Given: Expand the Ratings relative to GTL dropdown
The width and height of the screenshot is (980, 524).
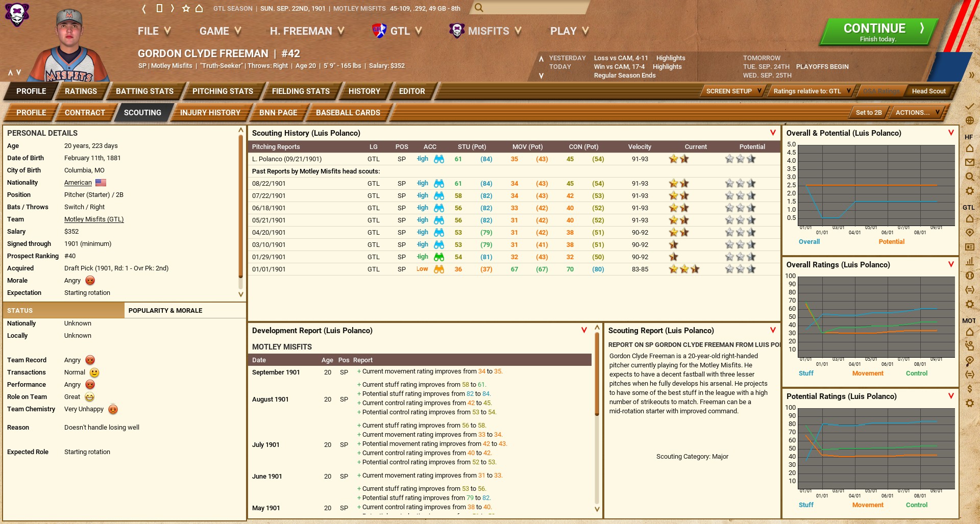Looking at the screenshot, I should [812, 91].
